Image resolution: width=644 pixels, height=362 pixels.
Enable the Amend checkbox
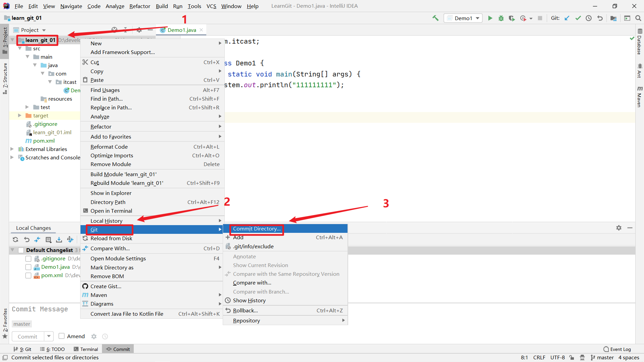pos(61,336)
